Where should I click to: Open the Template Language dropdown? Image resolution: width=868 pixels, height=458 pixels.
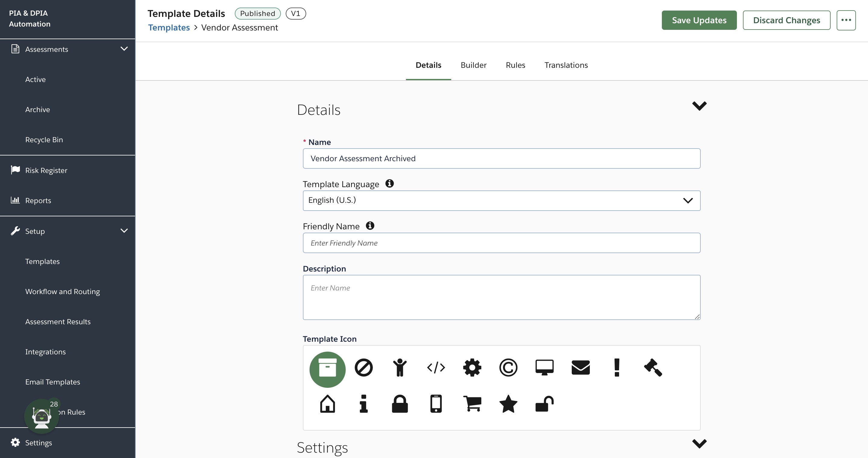coord(502,201)
